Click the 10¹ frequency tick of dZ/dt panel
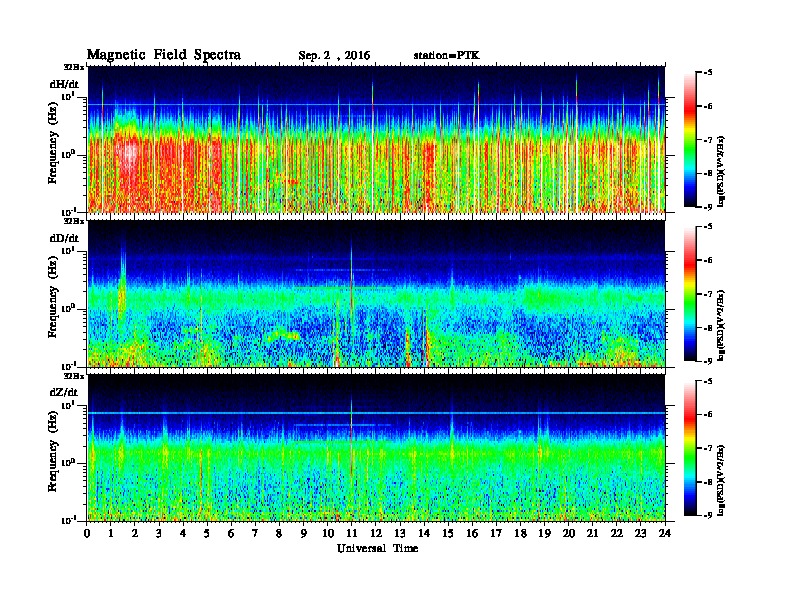Viewport: 792px width, 612px height. point(69,404)
